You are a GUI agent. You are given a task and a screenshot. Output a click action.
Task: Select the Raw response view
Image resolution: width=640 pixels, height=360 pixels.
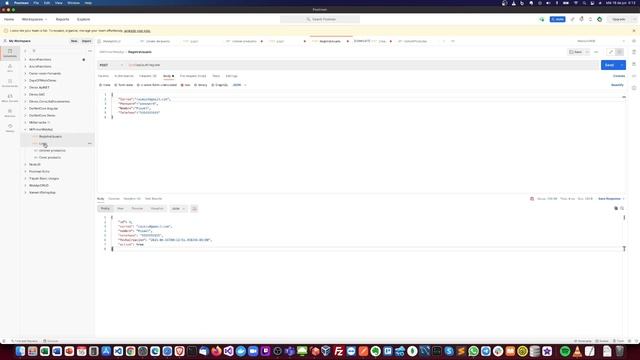tap(120, 209)
